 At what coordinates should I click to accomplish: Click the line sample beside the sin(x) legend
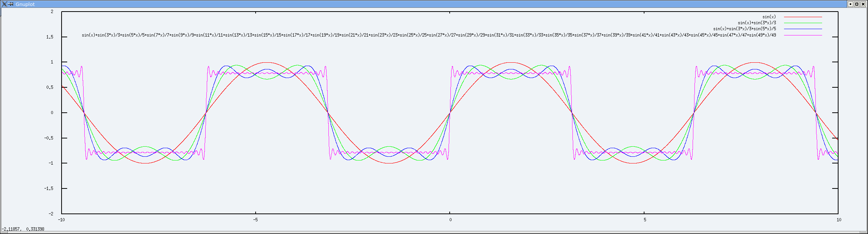click(x=803, y=17)
